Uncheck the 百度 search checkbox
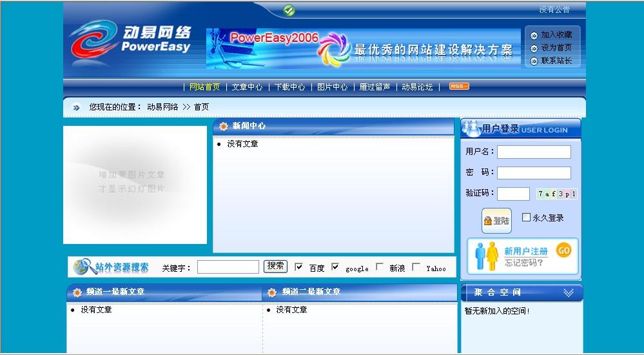Viewport: 644px width, 355px height. tap(299, 267)
